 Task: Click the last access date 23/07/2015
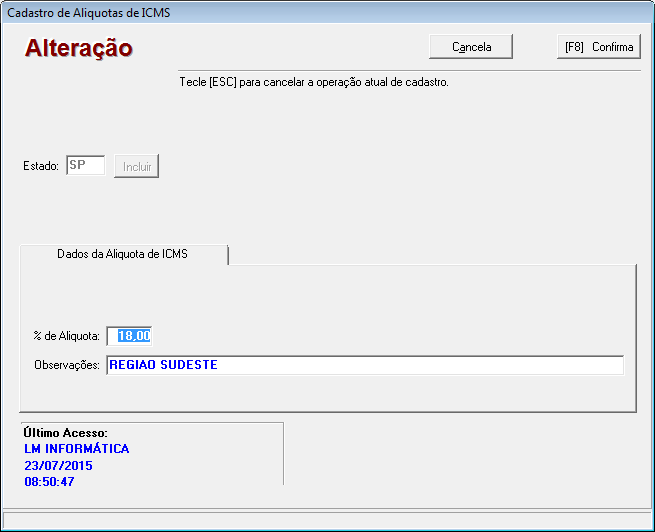58,466
